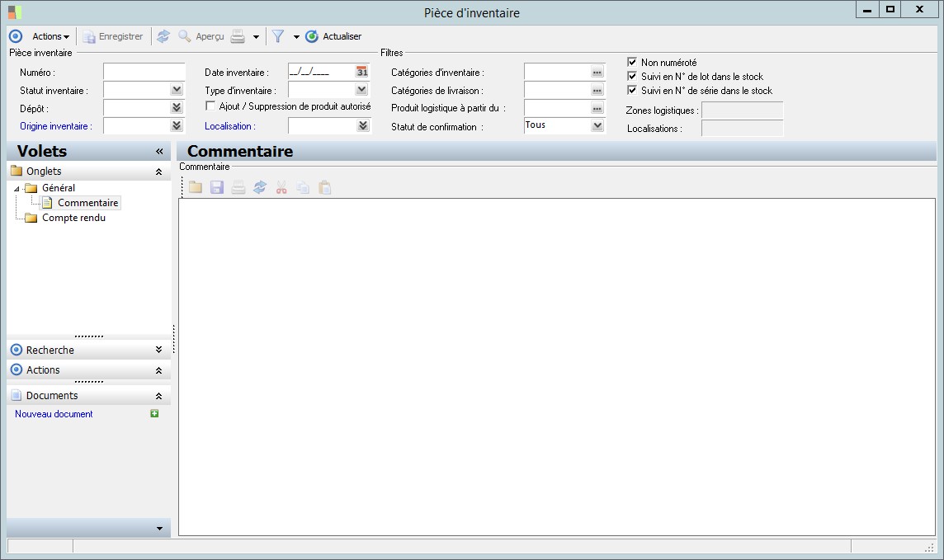Open Catégories de livraison browse button
The image size is (944, 560).
597,90
